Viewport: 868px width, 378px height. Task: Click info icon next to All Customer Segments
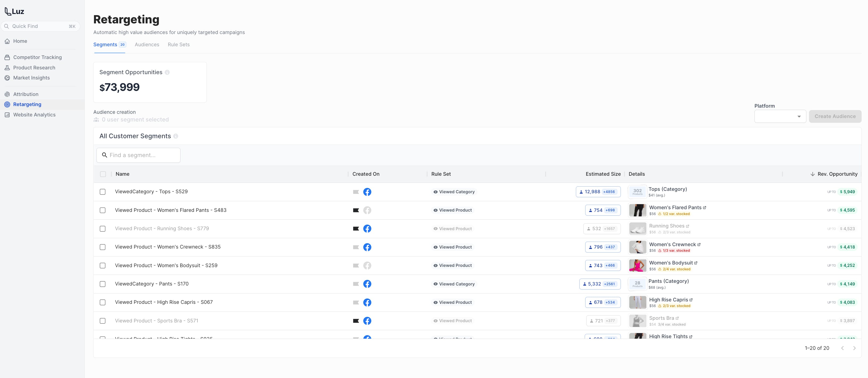pos(176,136)
